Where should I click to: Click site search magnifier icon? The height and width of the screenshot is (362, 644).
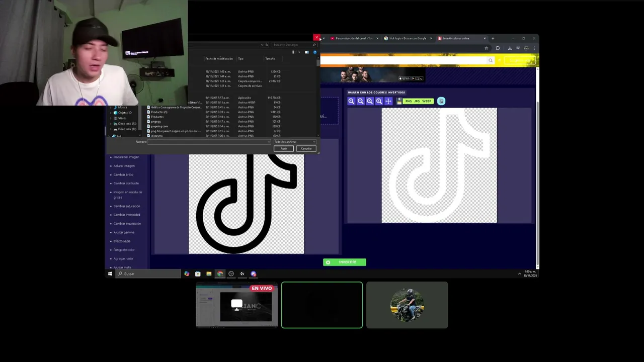(x=491, y=60)
